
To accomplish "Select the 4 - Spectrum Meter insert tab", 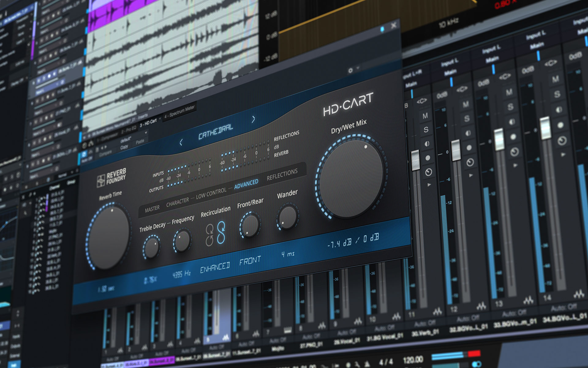I will pyautogui.click(x=179, y=112).
